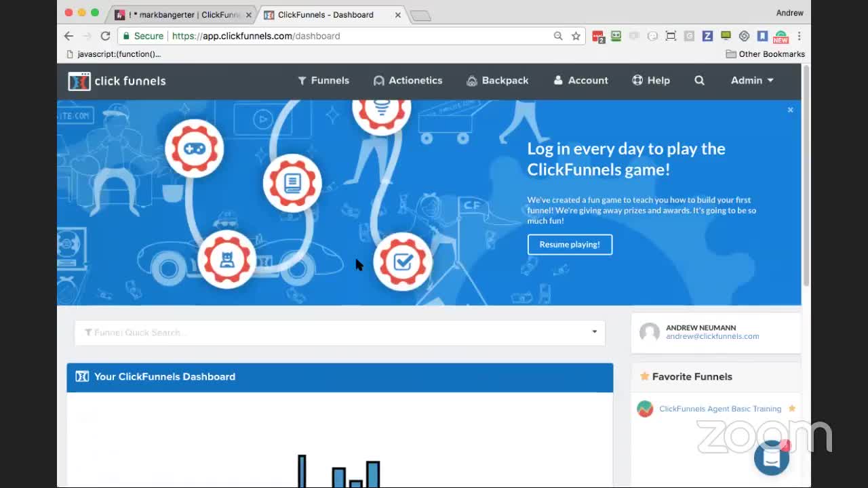Select the checkmark gear badge
This screenshot has width=868, height=488.
click(403, 262)
